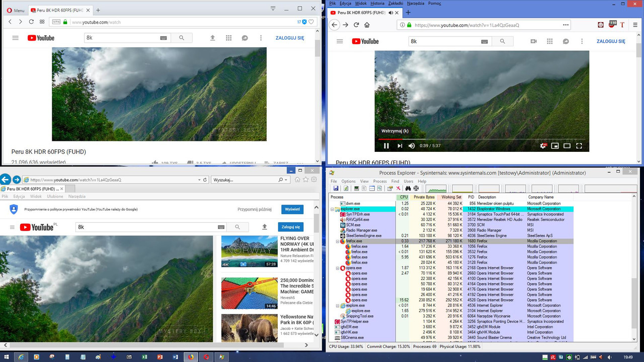Click the Kill Process red X icon
The image size is (644, 362).
point(398,189)
